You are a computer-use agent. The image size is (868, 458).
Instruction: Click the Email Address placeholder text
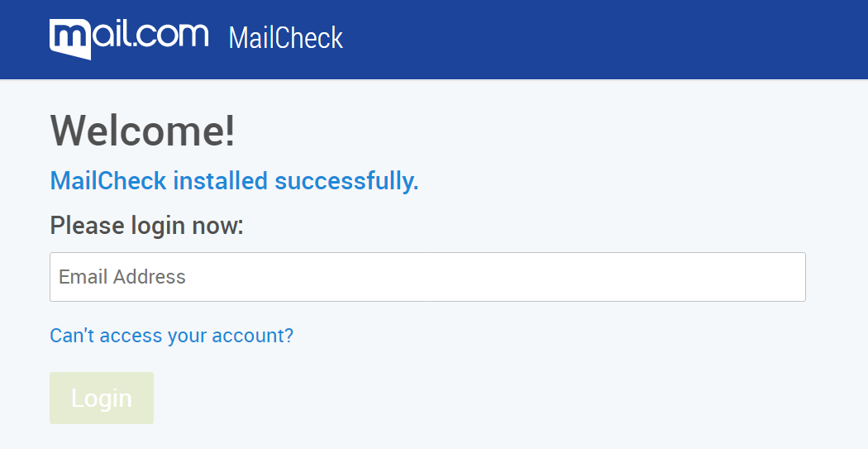(x=122, y=277)
